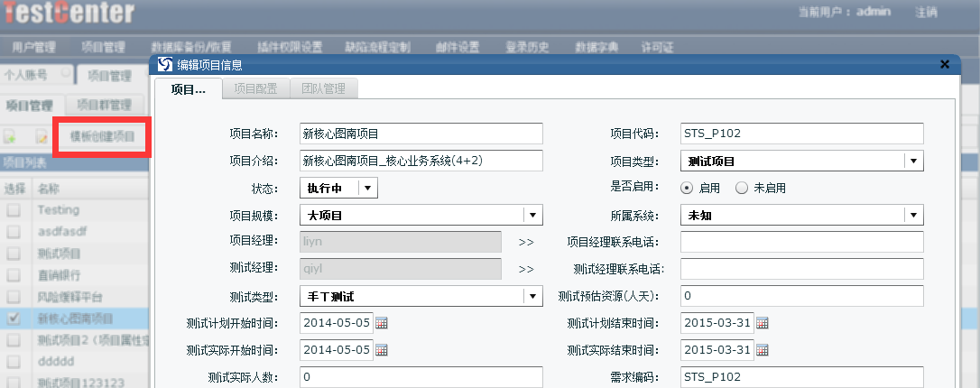Close the 编辑项目信息 dialog
Image resolution: width=980 pixels, height=388 pixels.
tap(945, 64)
